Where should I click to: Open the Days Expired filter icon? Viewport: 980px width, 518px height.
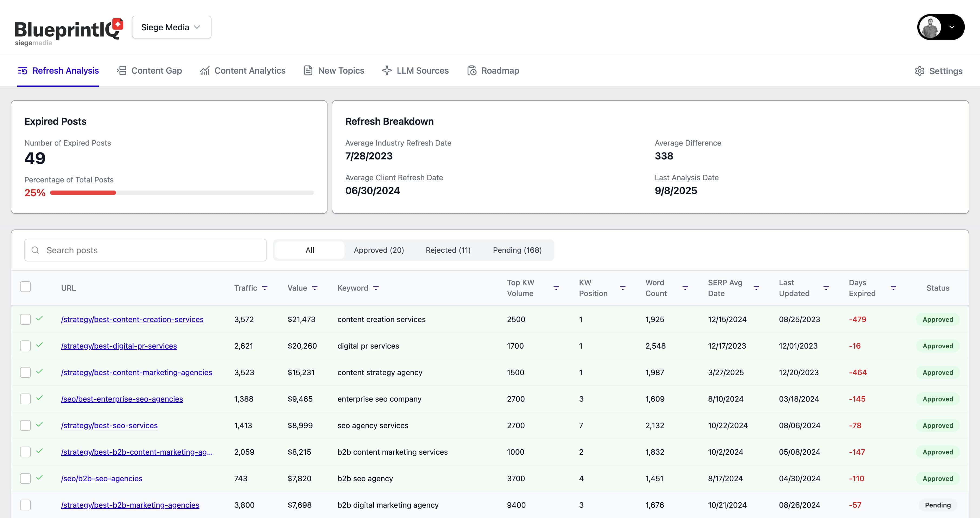pos(893,288)
